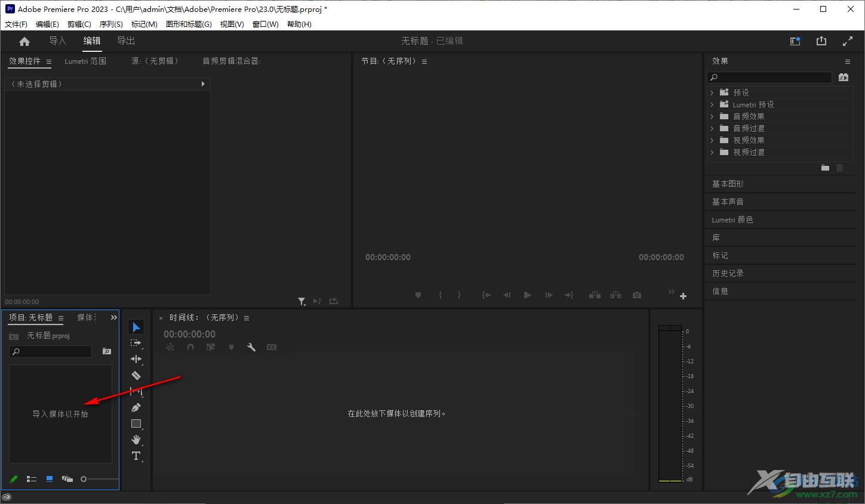Switch Project panel to icon view
865x504 pixels.
tap(50, 478)
